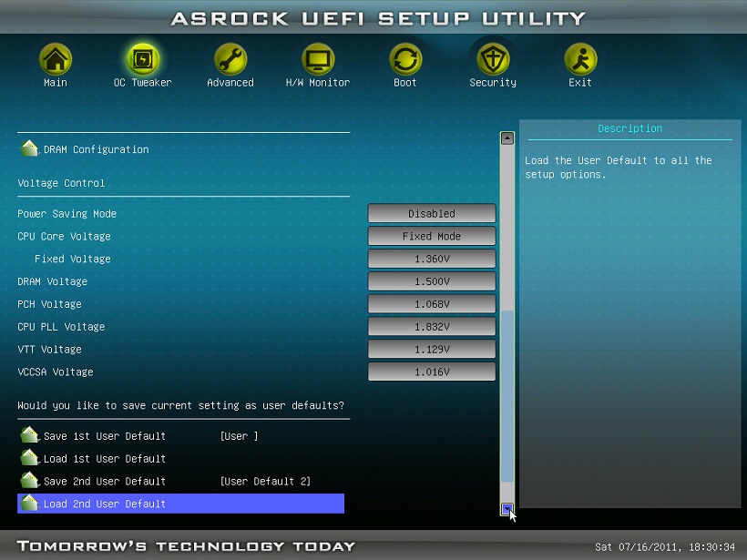Select Save 1st User Default
The image size is (747, 560).
tap(105, 436)
